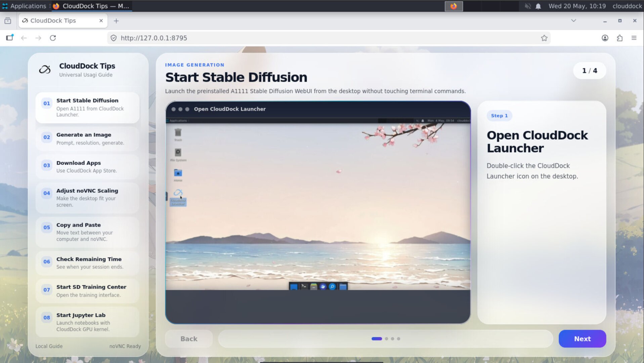This screenshot has height=363, width=644.
Task: Bookmark this page with the star
Action: pos(544,38)
